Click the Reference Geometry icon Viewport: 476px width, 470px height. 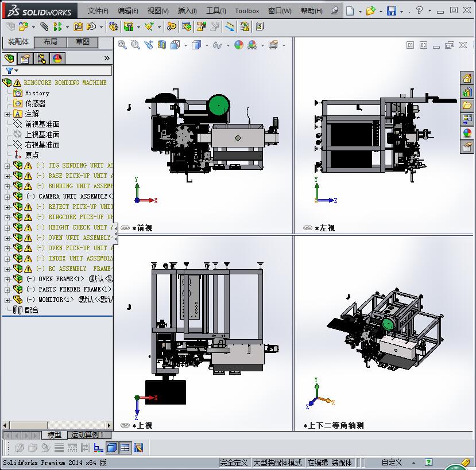click(149, 27)
